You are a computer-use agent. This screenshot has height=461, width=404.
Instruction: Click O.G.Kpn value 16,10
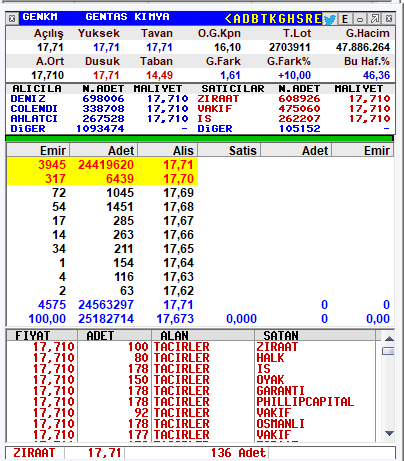coord(227,47)
